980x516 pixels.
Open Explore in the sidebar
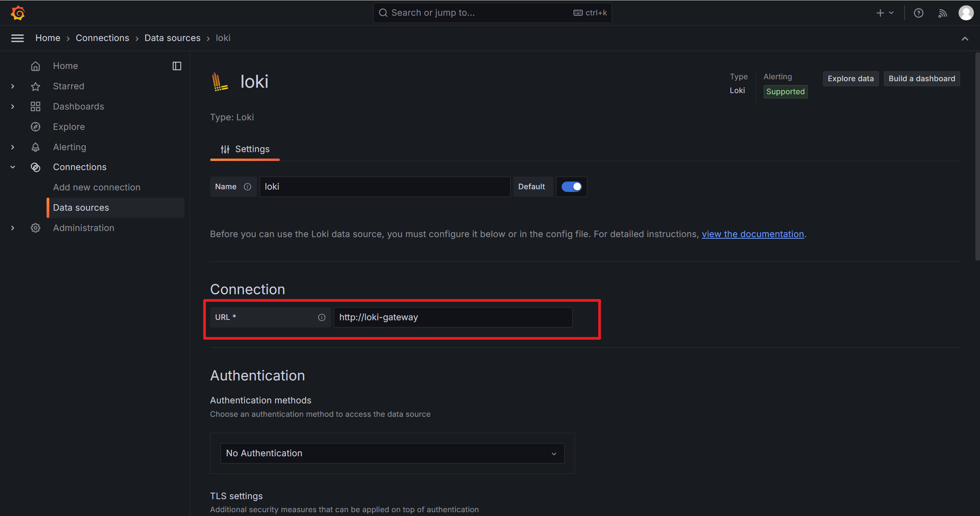(69, 127)
